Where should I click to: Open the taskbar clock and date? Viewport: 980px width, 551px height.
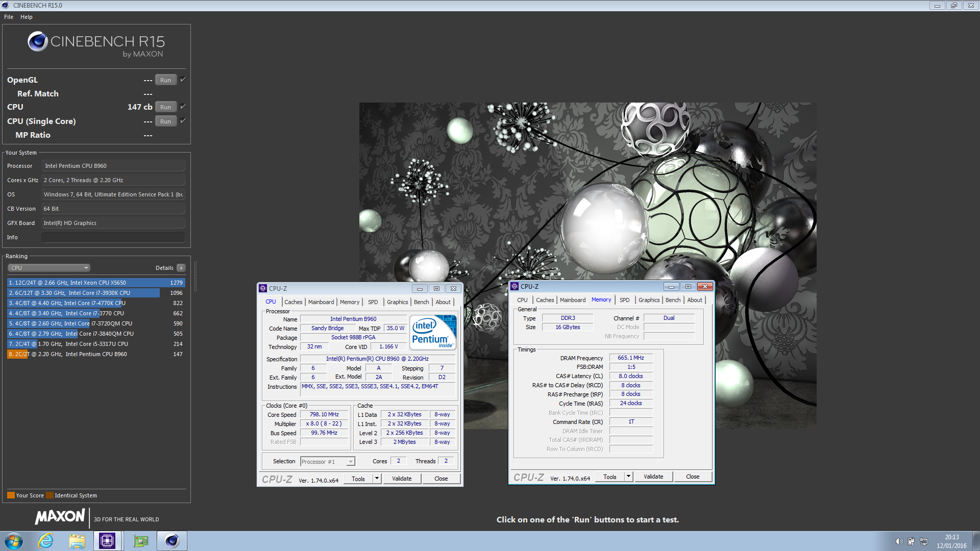click(x=951, y=541)
